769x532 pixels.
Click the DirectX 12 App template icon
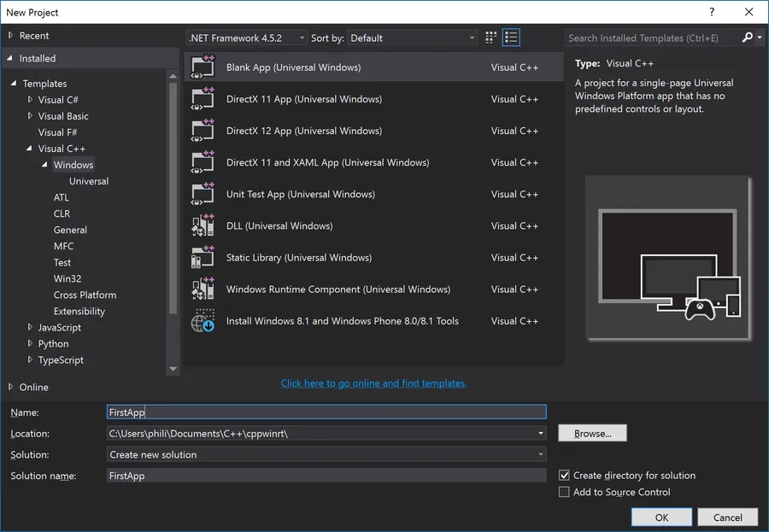pyautogui.click(x=203, y=131)
